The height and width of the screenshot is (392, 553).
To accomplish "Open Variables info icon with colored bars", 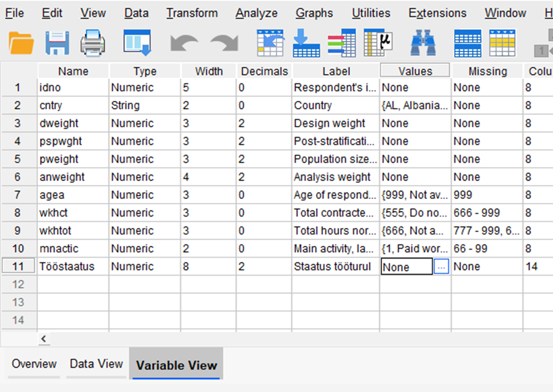I will 342,43.
